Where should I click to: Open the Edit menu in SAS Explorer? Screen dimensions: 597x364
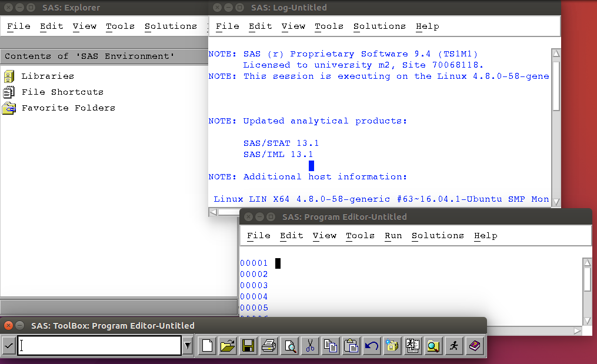pyautogui.click(x=51, y=26)
